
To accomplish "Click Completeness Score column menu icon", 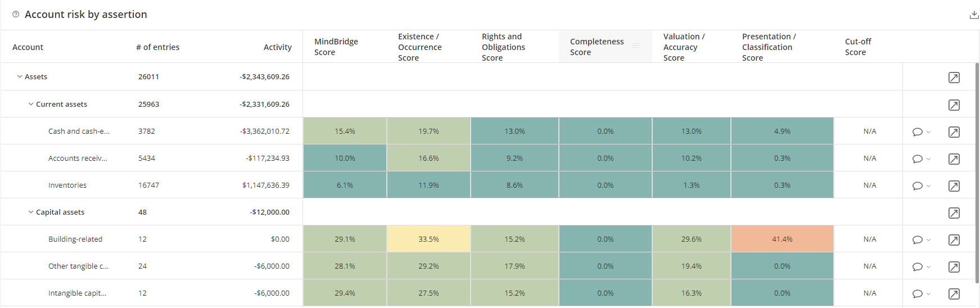I will 636,46.
